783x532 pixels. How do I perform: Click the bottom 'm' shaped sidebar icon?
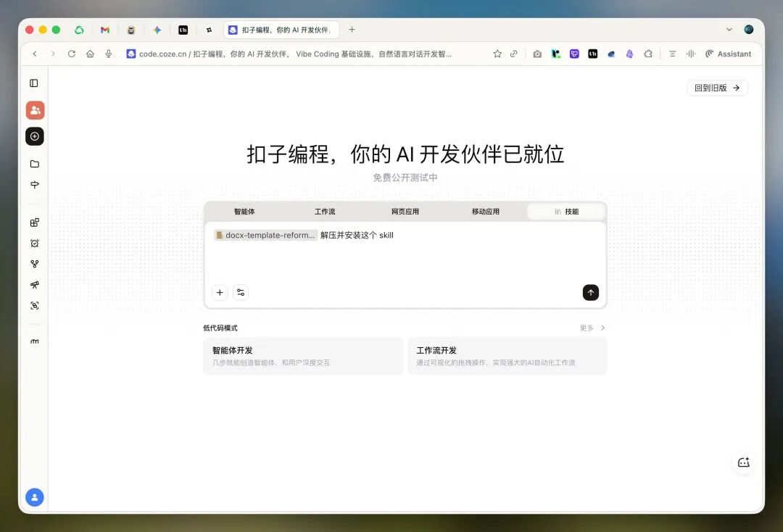(x=35, y=341)
